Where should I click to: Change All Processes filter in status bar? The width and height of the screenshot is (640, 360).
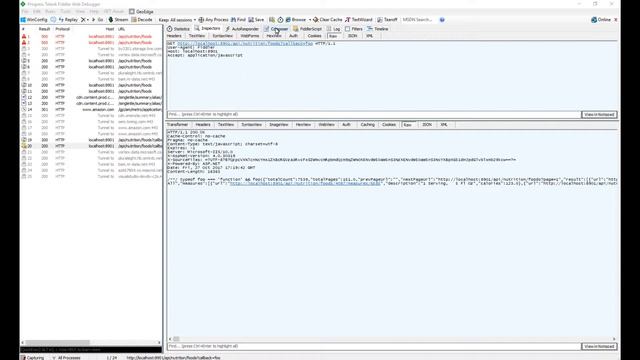pos(66,358)
